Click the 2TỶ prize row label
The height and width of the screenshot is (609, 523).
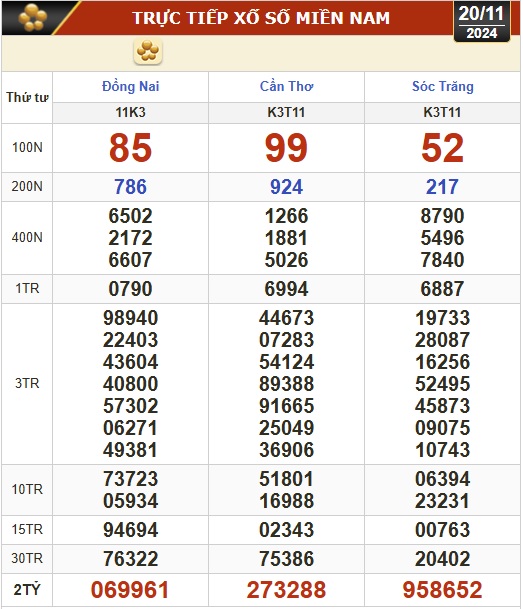point(27,590)
